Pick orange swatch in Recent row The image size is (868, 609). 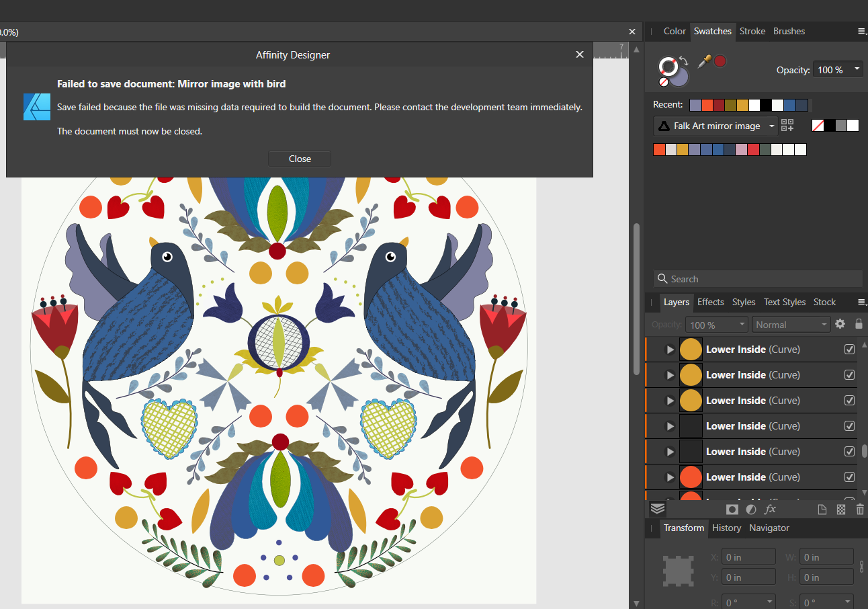707,105
